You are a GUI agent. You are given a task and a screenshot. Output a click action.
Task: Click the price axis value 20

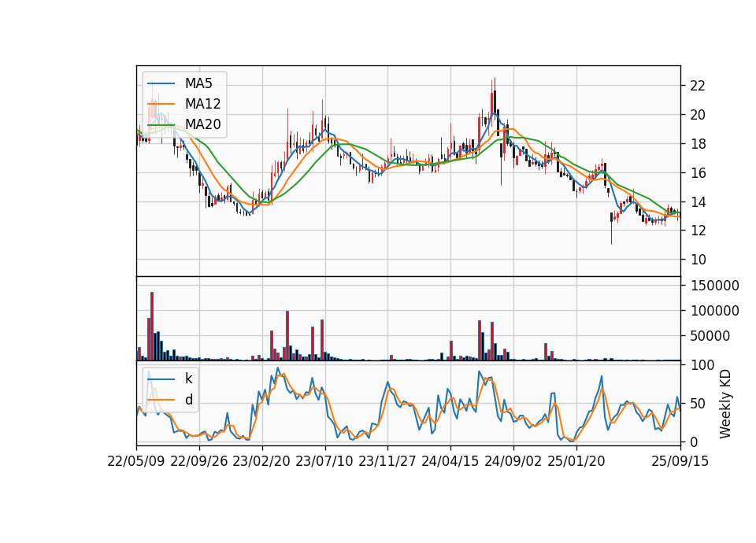pyautogui.click(x=698, y=115)
